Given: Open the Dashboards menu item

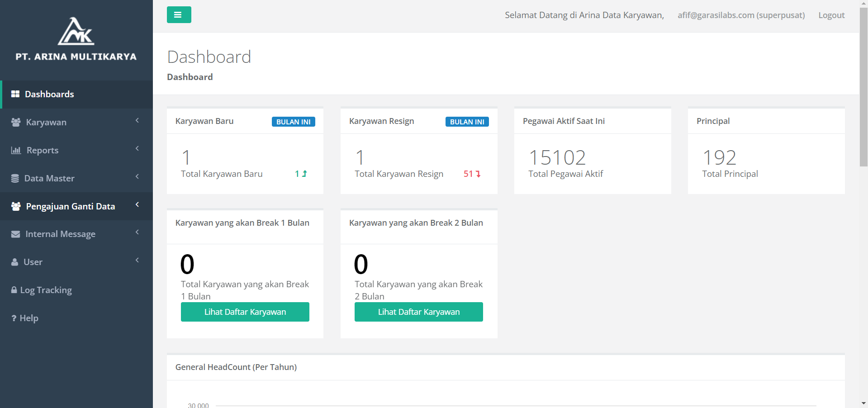Looking at the screenshot, I should 76,95.
